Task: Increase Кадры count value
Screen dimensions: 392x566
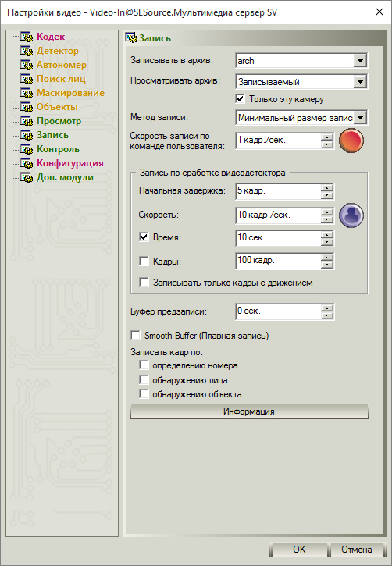Action: pos(327,258)
